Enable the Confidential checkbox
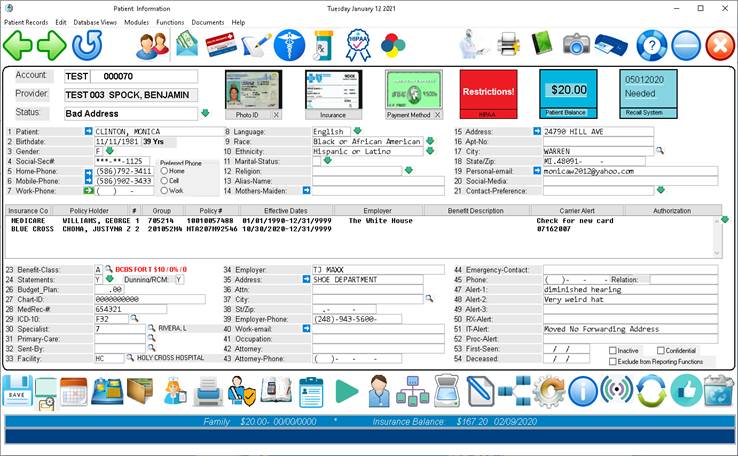 coord(661,350)
